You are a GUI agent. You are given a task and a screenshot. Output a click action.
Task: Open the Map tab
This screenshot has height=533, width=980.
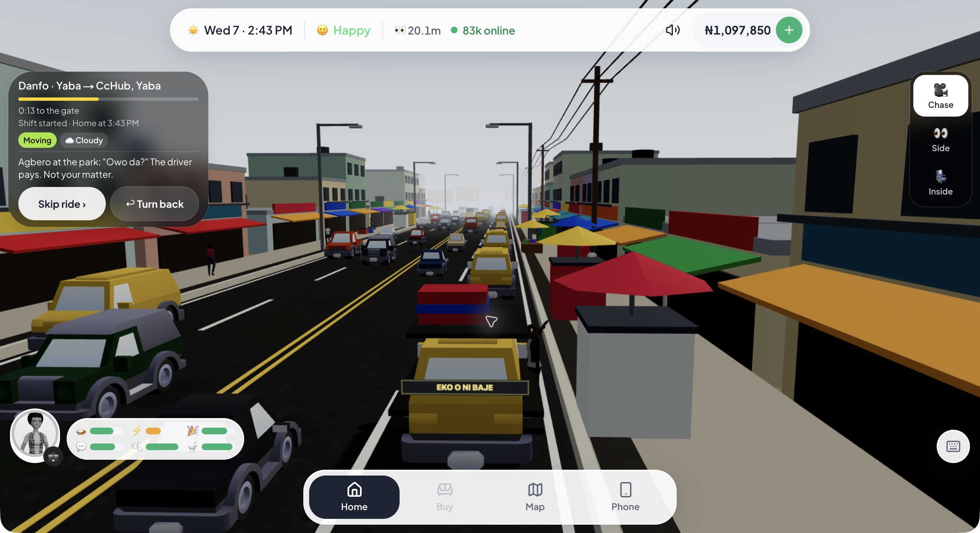click(x=535, y=497)
